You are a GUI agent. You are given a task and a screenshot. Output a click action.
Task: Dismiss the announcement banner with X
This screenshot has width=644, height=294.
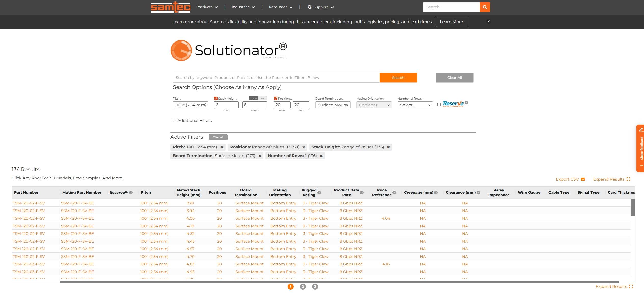point(488,21)
